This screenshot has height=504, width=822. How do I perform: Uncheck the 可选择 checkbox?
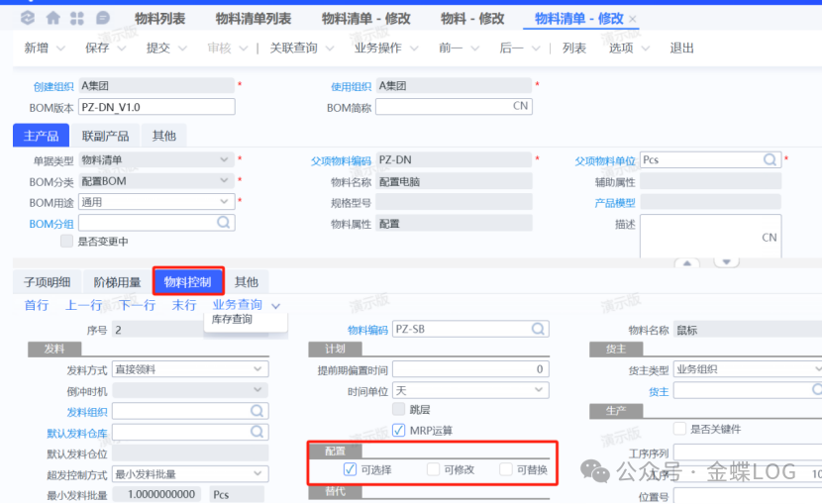[x=350, y=469]
